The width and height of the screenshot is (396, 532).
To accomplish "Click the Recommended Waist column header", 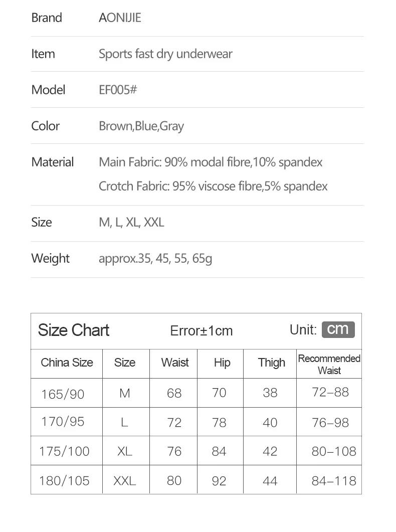I will click(x=329, y=365).
